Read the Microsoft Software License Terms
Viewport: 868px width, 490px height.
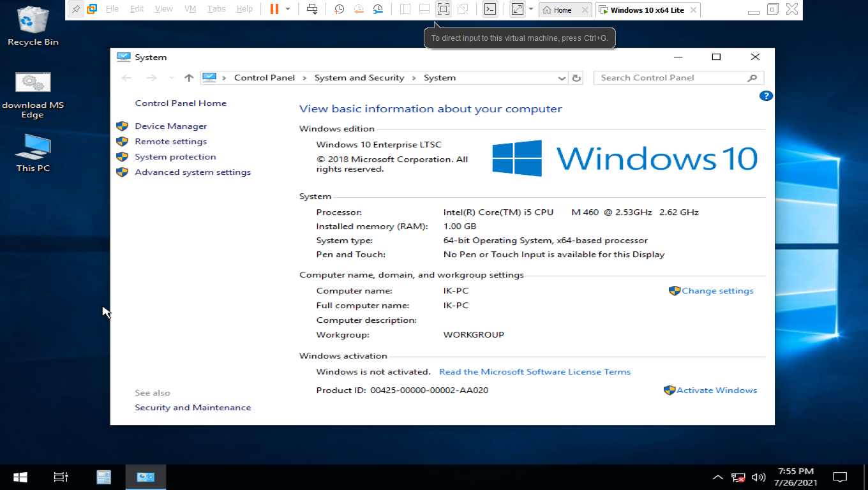pos(535,372)
